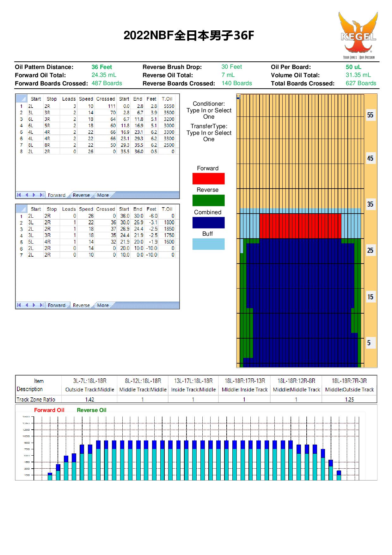This screenshot has width=392, height=555.
Task: Go to previous sheet in lower table navigator
Action: [x=27, y=305]
